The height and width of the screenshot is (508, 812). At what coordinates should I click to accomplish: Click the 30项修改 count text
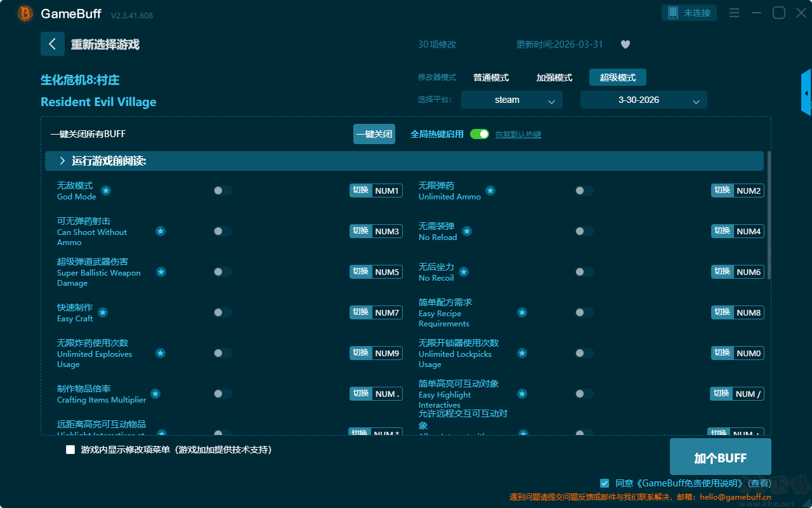(x=437, y=44)
